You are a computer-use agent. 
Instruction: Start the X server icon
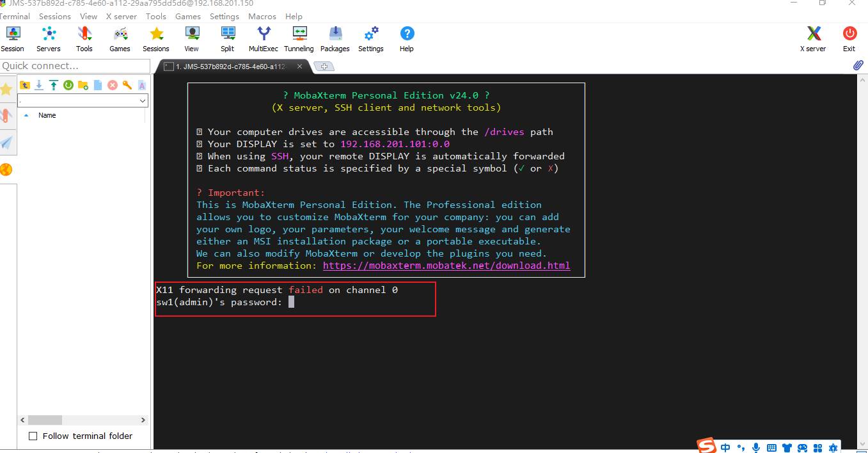(813, 39)
